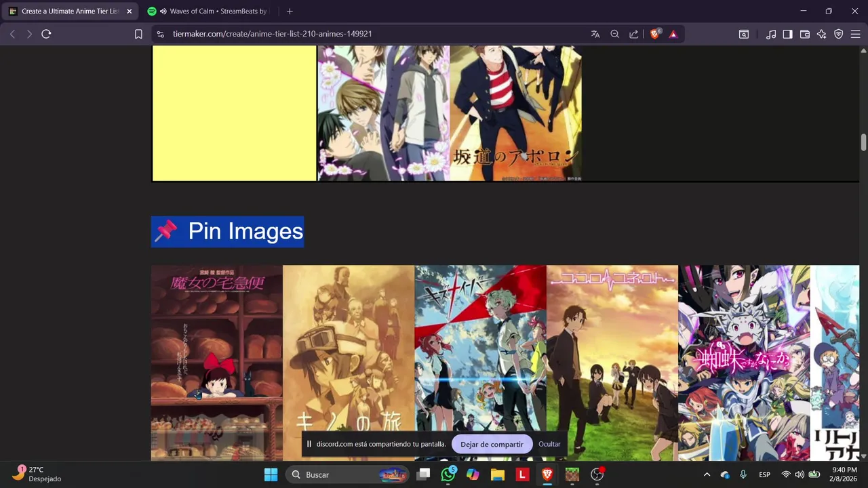This screenshot has width=868, height=488.
Task: Click the zoom out magnifier icon
Action: 614,34
